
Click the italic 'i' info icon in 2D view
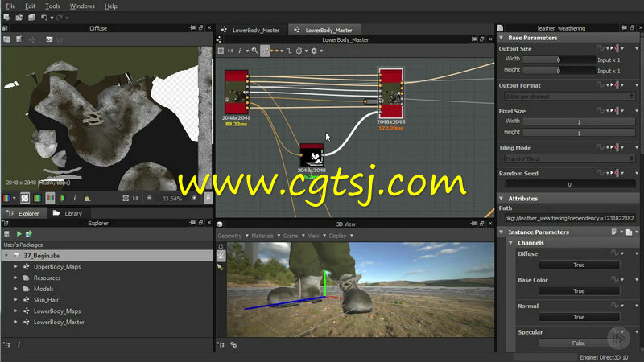75,198
